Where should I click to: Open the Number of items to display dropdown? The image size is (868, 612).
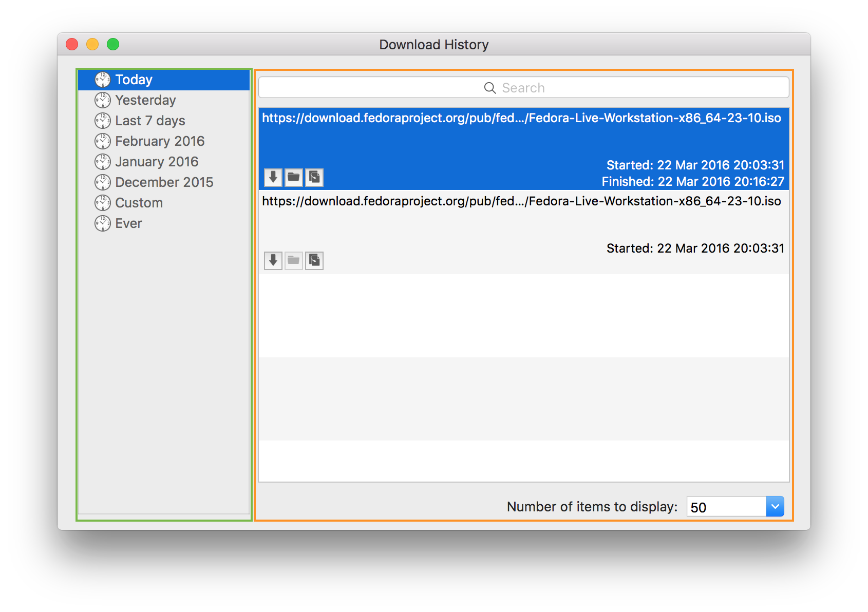click(x=776, y=506)
